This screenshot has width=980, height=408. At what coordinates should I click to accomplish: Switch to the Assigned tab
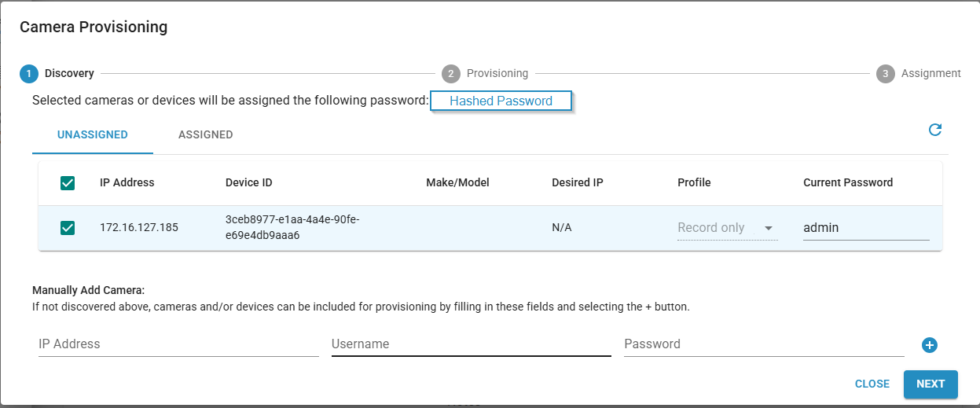click(x=205, y=134)
